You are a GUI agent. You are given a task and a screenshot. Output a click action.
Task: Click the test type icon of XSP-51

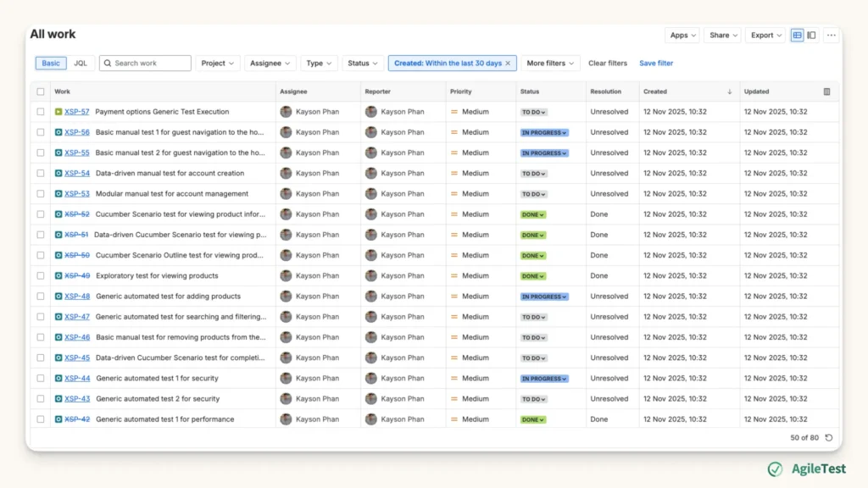[58, 235]
